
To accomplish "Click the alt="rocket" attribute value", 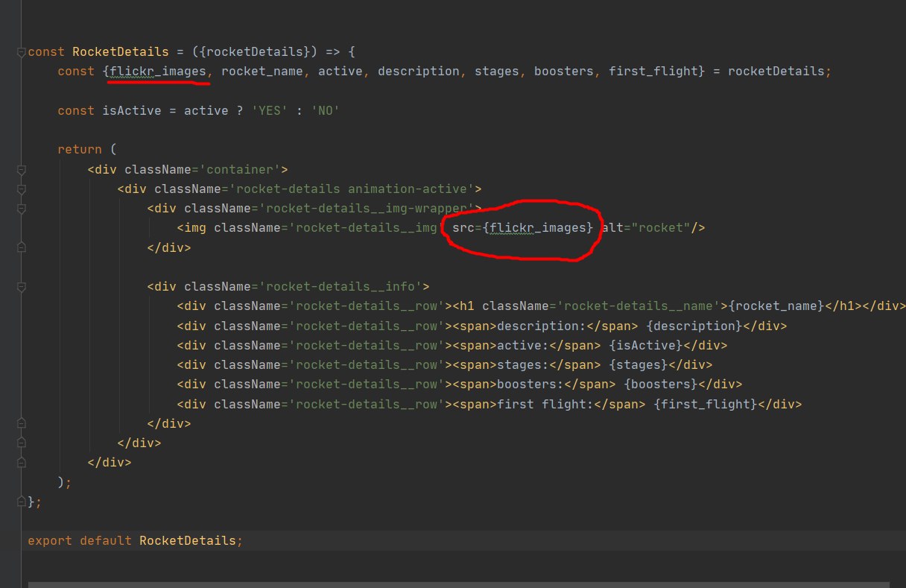I will pyautogui.click(x=660, y=228).
